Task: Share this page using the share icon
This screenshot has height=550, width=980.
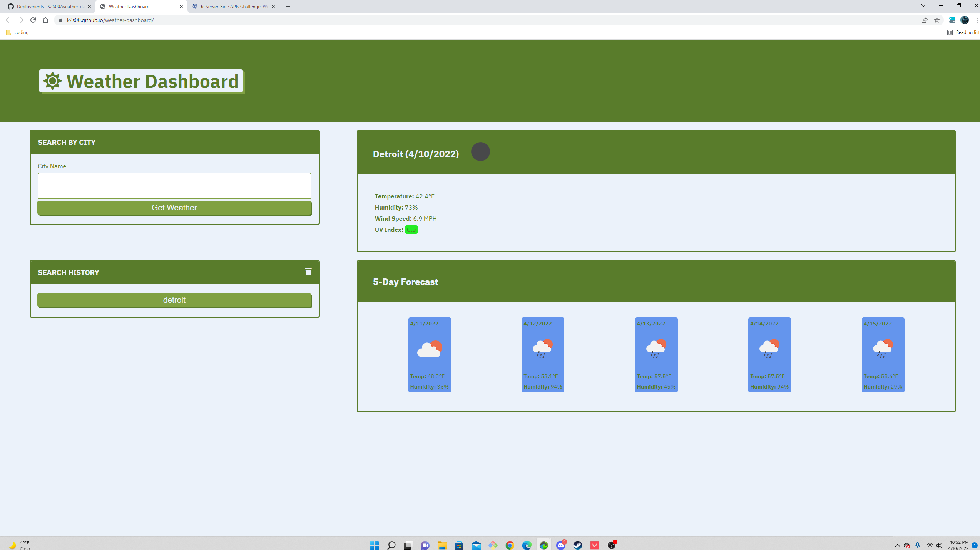Action: 925,20
